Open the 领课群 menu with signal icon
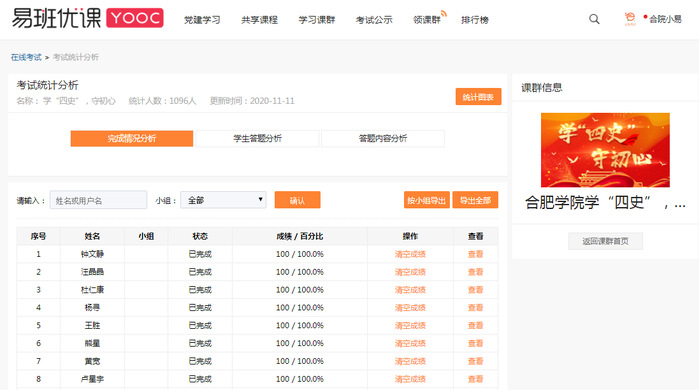The height and width of the screenshot is (390, 699). tap(429, 19)
